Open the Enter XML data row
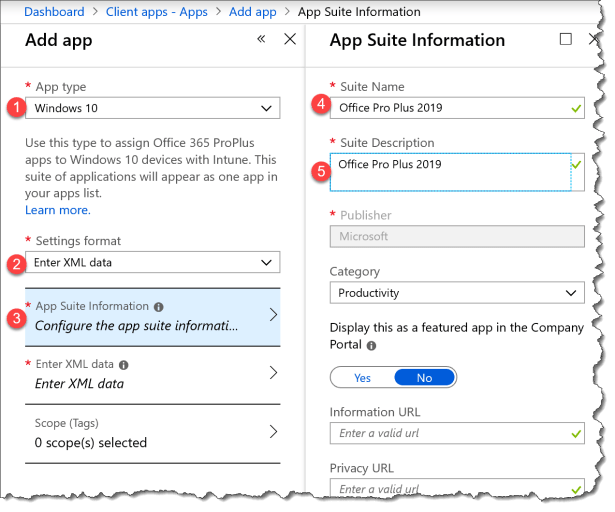 point(153,375)
